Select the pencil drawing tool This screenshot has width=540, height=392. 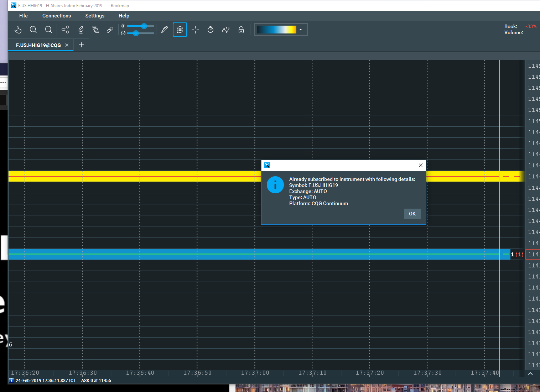coord(164,30)
